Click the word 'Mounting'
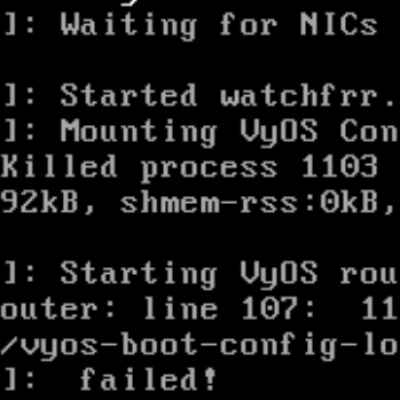Screen dimensions: 400x400 (x=139, y=133)
